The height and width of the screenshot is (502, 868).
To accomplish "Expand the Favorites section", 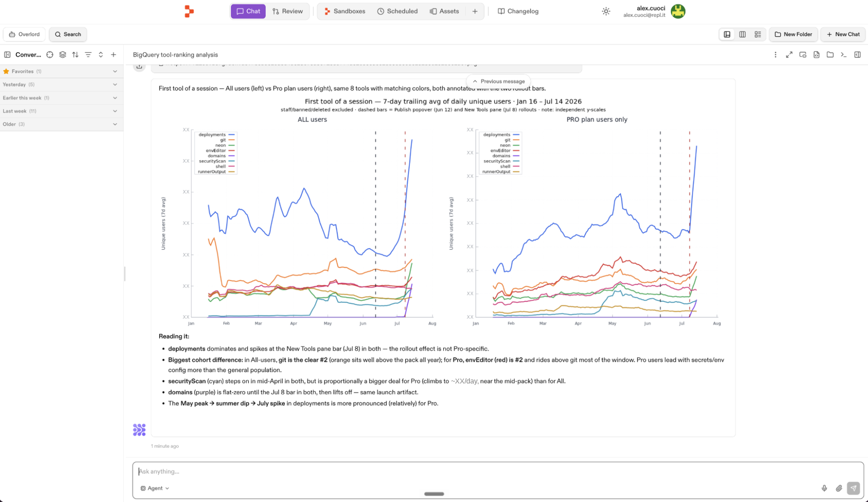I will coord(61,71).
